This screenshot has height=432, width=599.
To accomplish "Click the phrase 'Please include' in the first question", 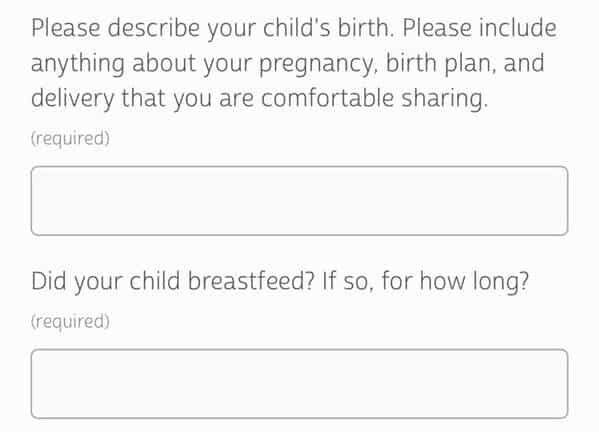I will click(479, 28).
